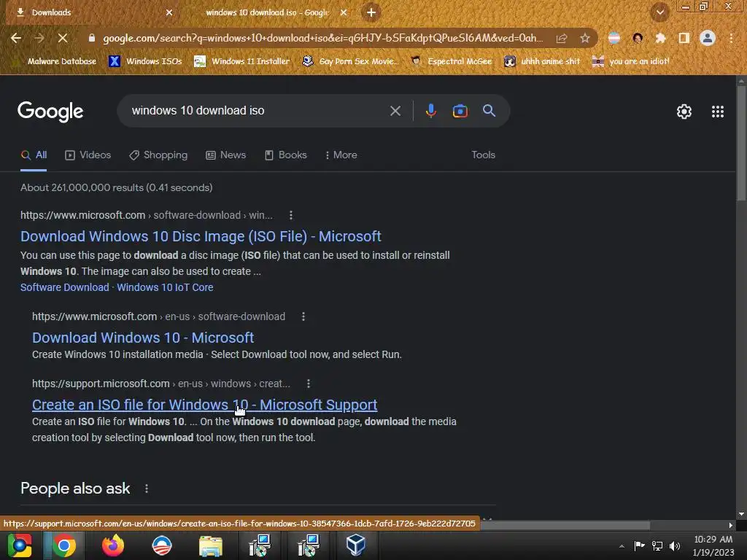The image size is (747, 560).
Task: Toggle the browser side panel
Action: [684, 38]
